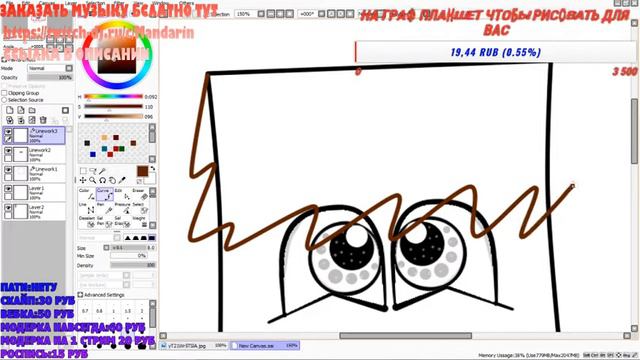Image resolution: width=640 pixels, height=360 pixels.
Task: Select the lasso tool
Action: coord(93,171)
